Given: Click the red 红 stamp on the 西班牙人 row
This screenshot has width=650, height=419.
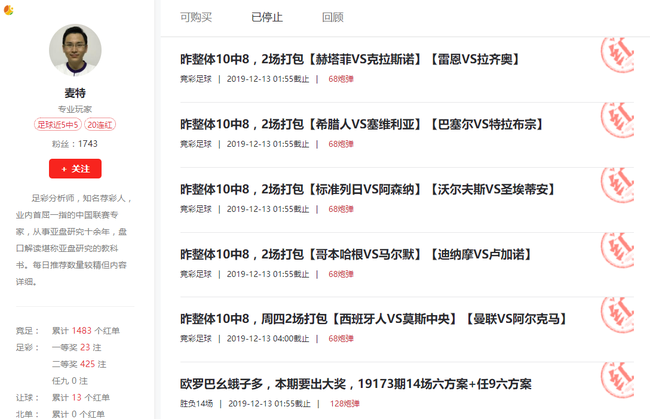Looking at the screenshot, I should pos(617,315).
